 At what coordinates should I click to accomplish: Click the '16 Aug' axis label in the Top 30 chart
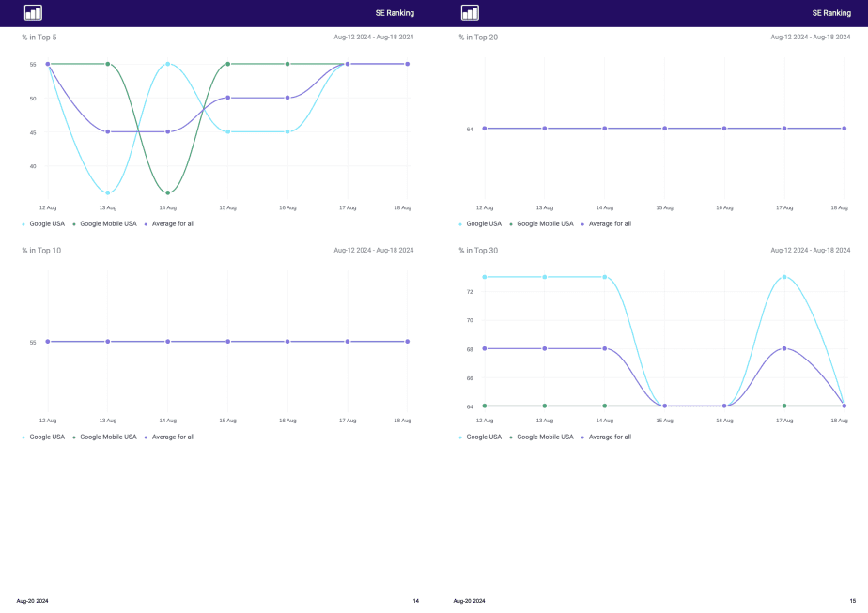pos(724,421)
